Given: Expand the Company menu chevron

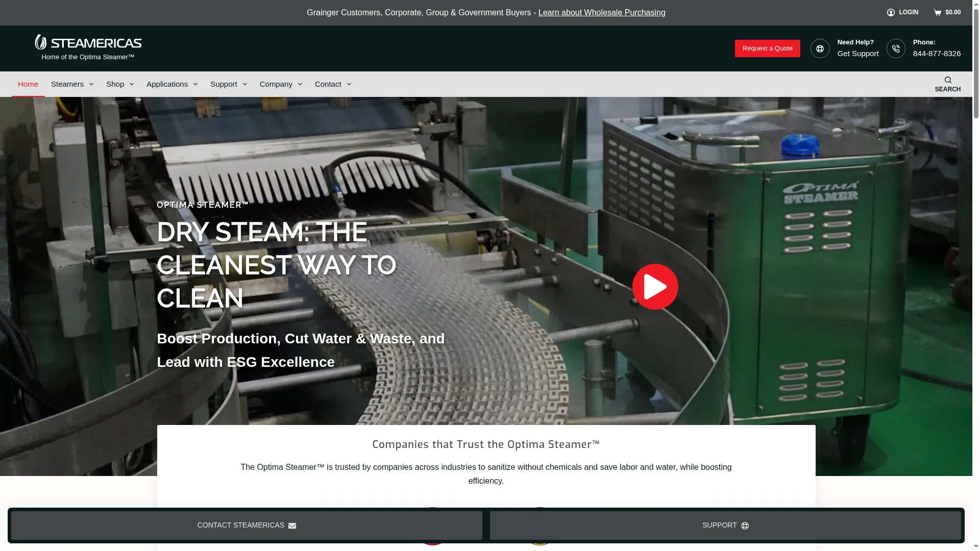Looking at the screenshot, I should tap(300, 84).
